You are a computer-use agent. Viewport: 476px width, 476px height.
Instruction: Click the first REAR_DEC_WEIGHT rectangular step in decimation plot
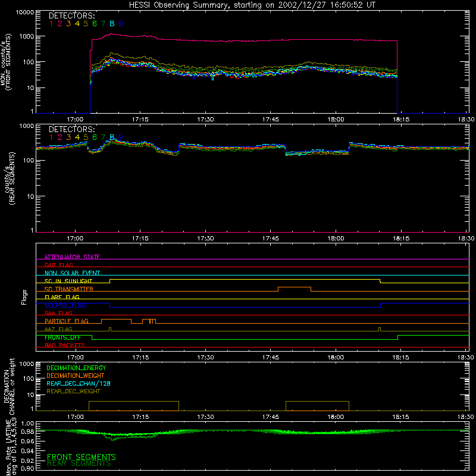click(134, 406)
